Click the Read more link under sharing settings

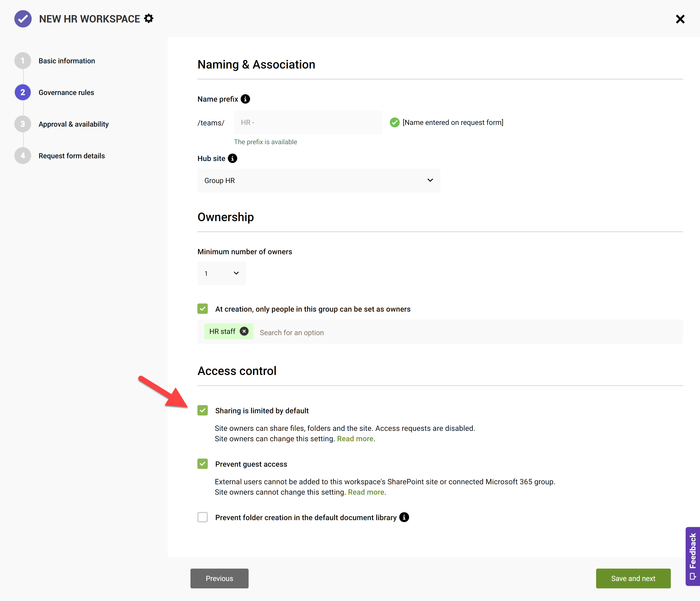click(355, 439)
